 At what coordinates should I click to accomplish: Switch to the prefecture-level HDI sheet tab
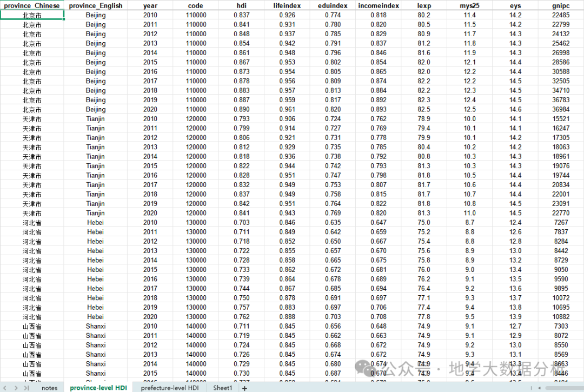pyautogui.click(x=170, y=388)
